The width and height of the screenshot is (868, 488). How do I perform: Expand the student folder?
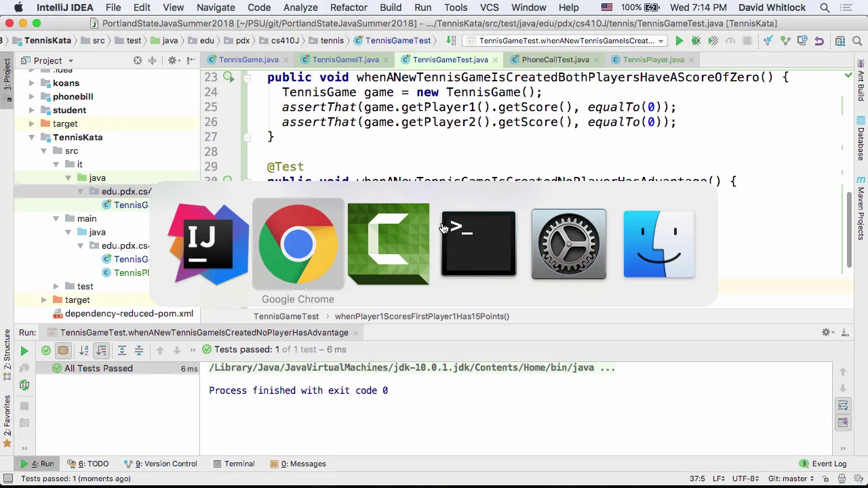[31, 110]
